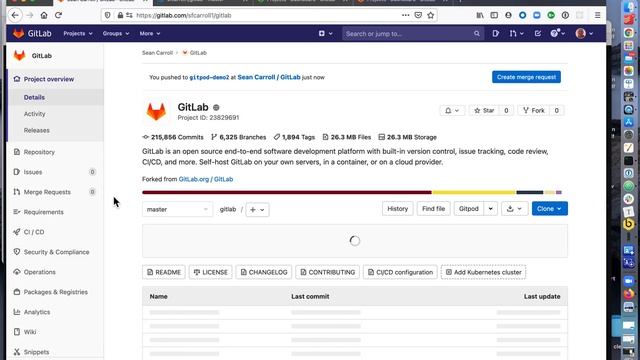Open Repository section in sidebar
This screenshot has height=360, width=640.
[x=39, y=152]
